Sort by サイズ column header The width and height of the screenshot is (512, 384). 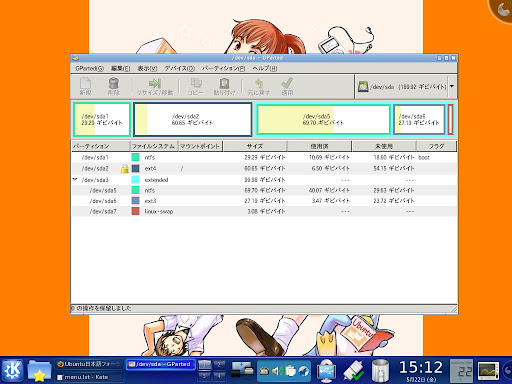pyautogui.click(x=255, y=146)
